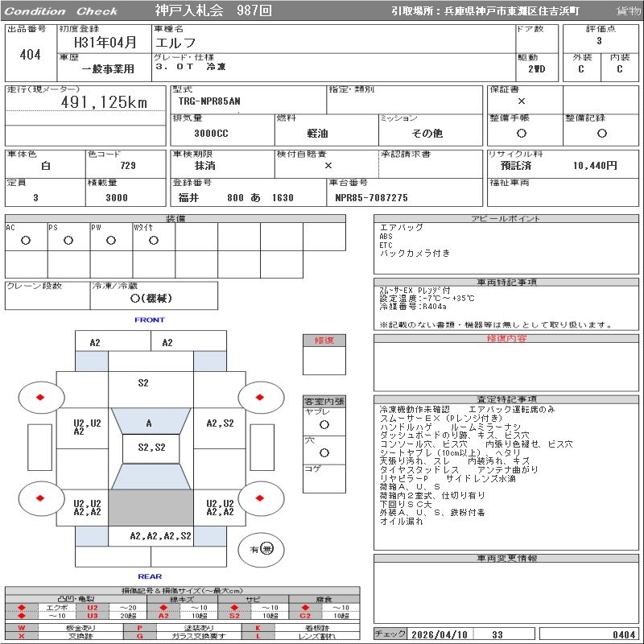The width and height of the screenshot is (644, 644).
Task: Click the front-left tire red diamond marker
Action: pos(39,396)
